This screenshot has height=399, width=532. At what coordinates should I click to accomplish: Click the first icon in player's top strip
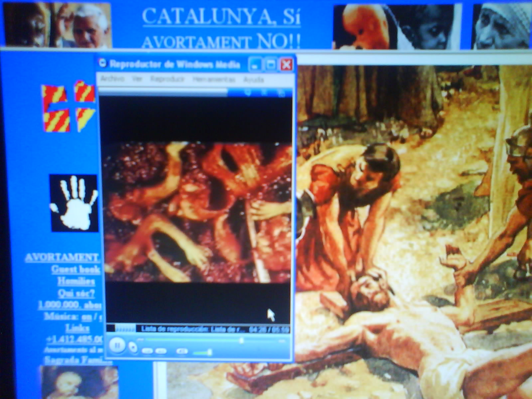point(248,92)
